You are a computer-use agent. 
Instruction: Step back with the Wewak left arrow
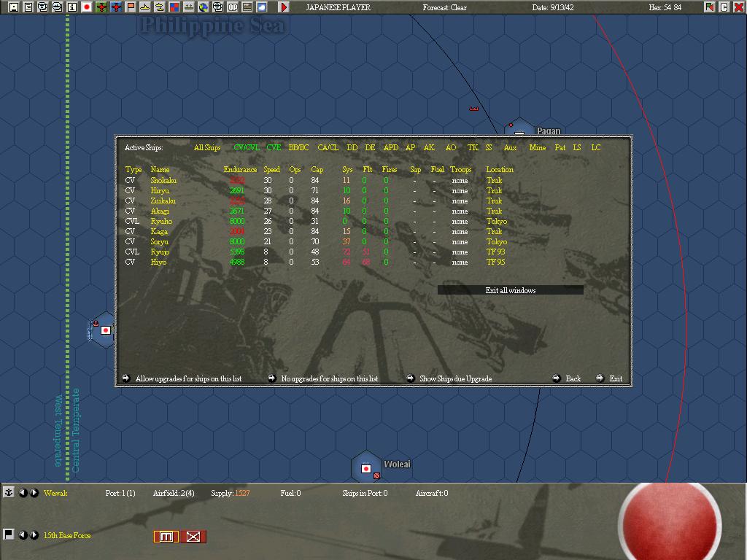[23, 493]
